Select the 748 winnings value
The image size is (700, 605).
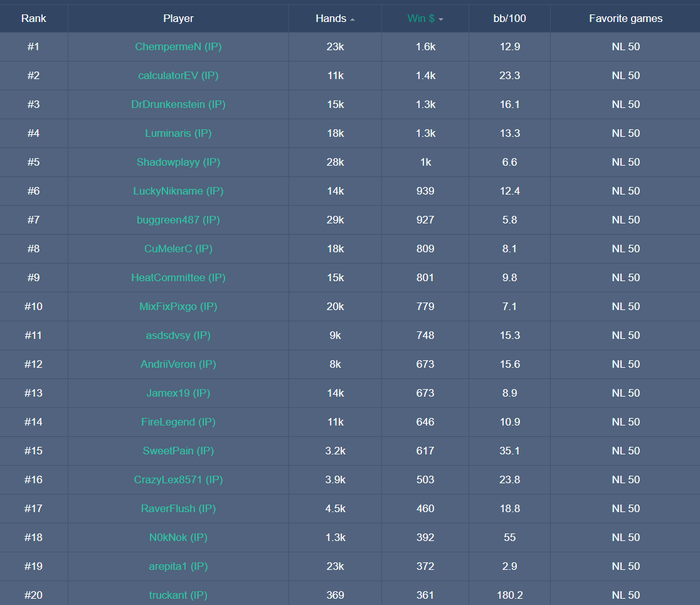click(x=425, y=335)
